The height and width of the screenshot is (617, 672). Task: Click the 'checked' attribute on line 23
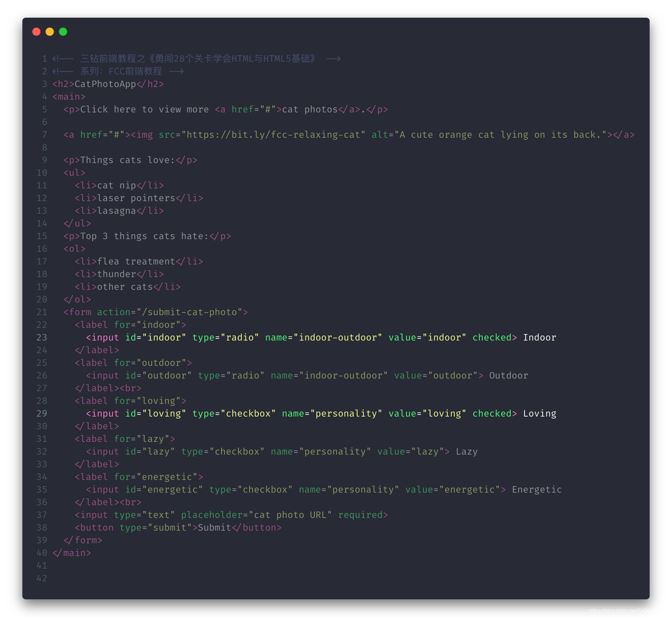(492, 338)
